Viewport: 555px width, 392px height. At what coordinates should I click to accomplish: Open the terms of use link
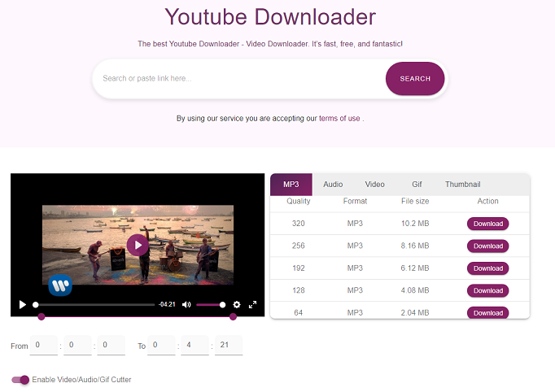click(x=339, y=118)
